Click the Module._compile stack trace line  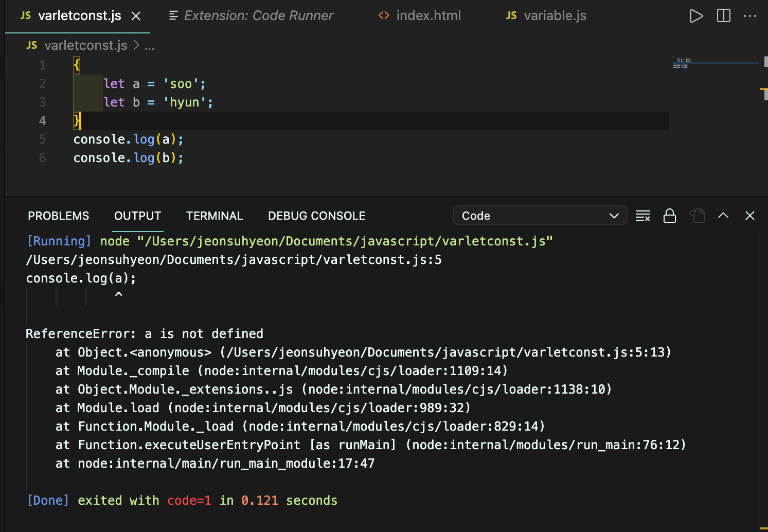click(281, 371)
